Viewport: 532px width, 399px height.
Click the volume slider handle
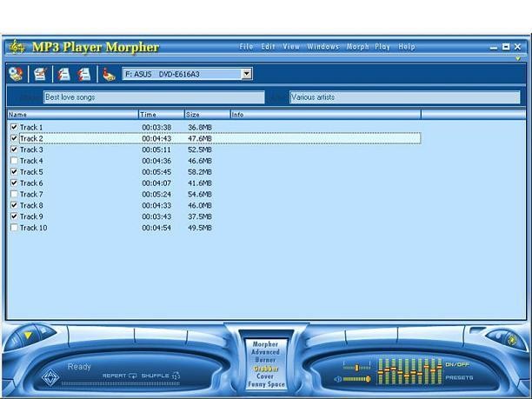368,379
